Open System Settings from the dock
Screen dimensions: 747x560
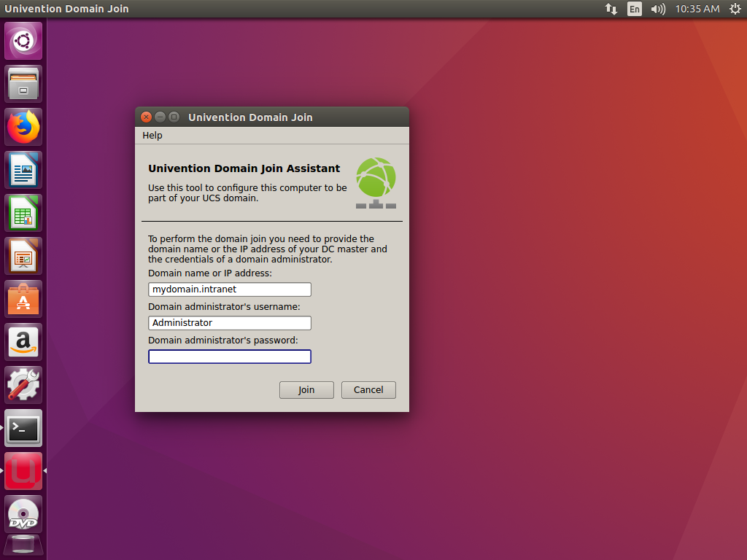tap(23, 385)
